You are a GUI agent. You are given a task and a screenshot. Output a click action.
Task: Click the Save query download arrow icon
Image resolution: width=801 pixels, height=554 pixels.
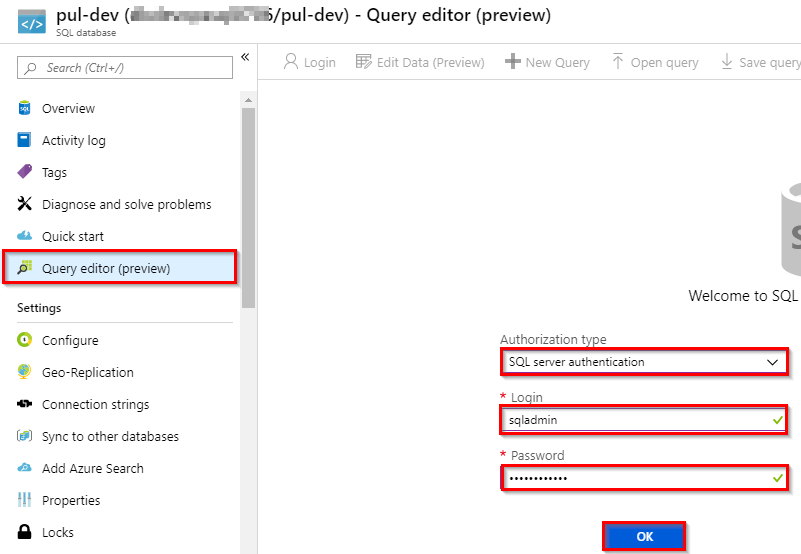726,61
